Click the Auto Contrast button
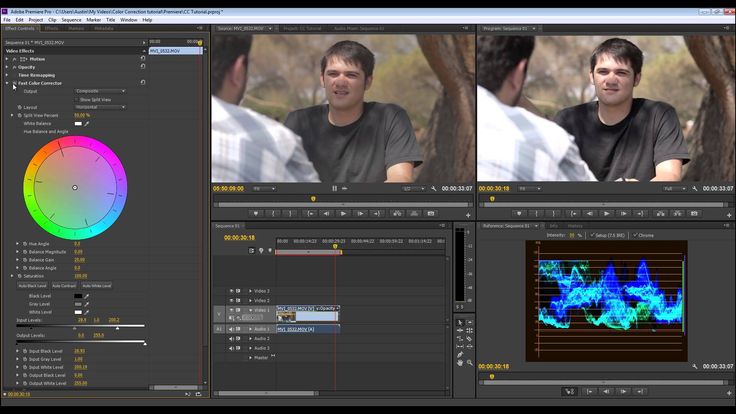736x414 pixels. pos(64,286)
